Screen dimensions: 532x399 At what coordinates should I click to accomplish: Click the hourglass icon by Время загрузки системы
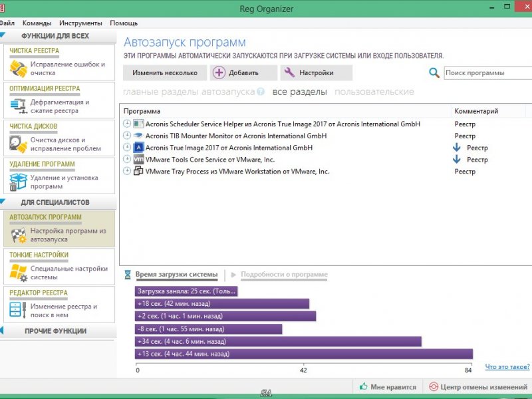pos(128,275)
